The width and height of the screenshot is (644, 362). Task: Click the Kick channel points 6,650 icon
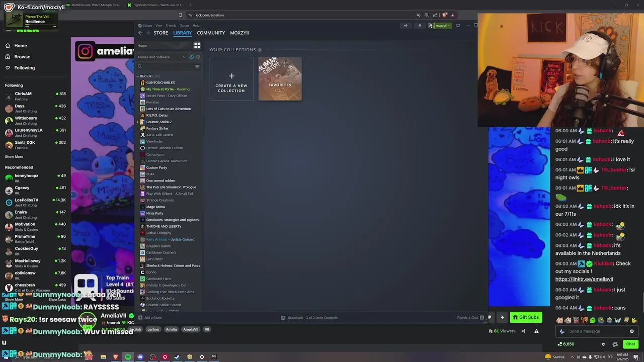coord(560,344)
